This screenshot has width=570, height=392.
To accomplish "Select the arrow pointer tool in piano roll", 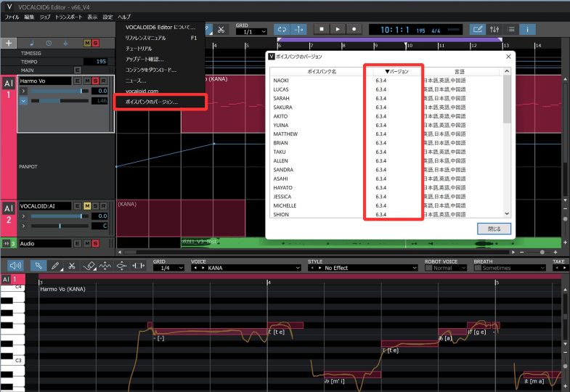I will pos(38,266).
